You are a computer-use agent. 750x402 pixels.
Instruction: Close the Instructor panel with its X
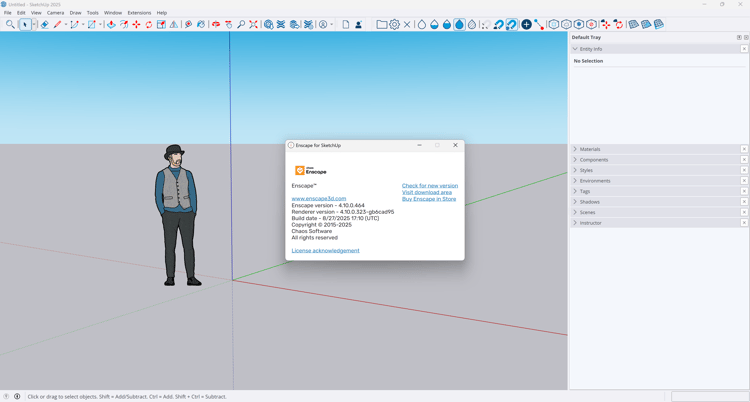(744, 223)
